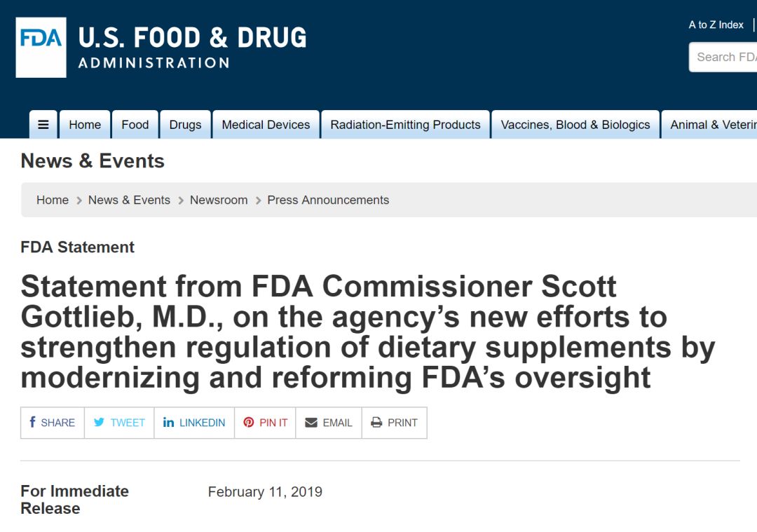Viewport: 757px width, 532px height.
Task: Select Vaccines, Blood & Biologics tab
Action: point(575,125)
